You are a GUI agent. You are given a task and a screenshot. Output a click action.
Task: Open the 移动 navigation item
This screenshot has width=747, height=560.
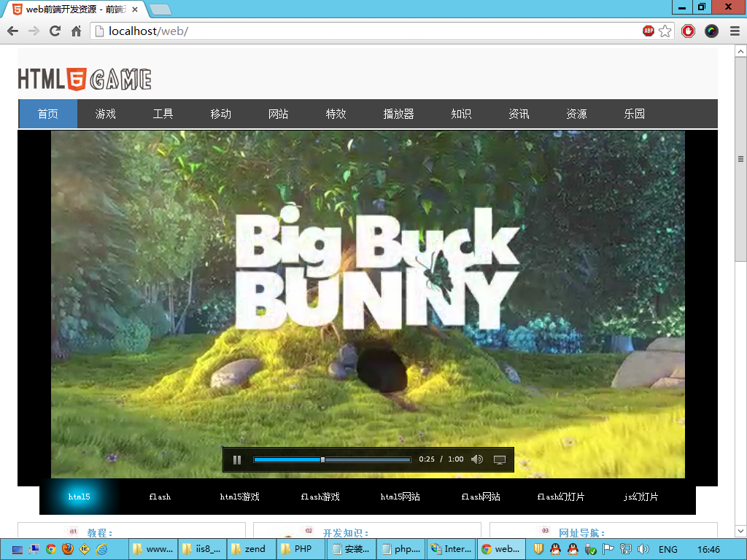tap(220, 114)
